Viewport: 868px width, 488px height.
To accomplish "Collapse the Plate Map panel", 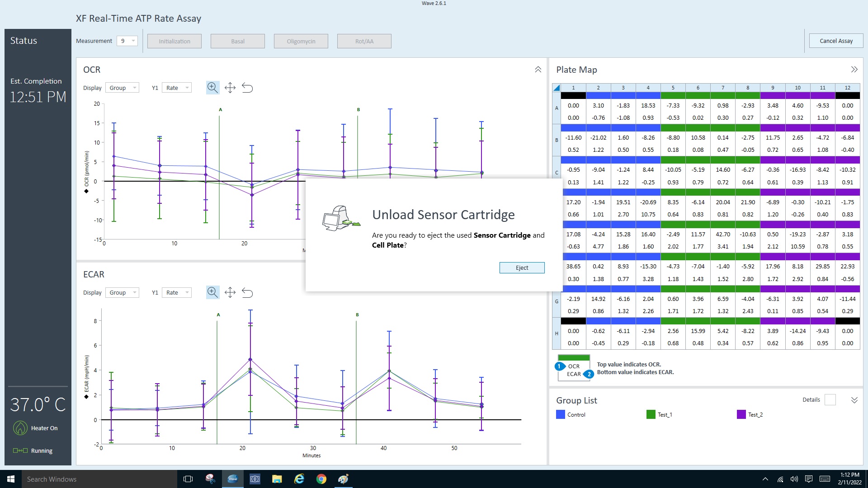I will 854,70.
